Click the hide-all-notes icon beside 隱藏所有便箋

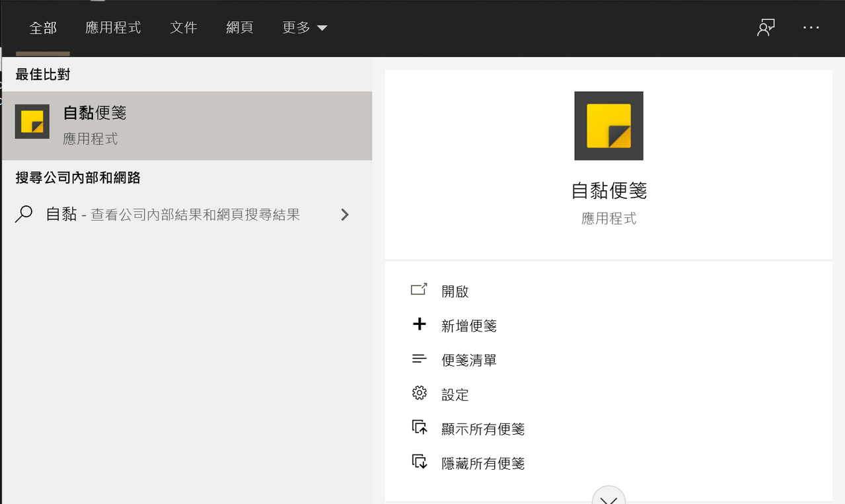pos(419,462)
